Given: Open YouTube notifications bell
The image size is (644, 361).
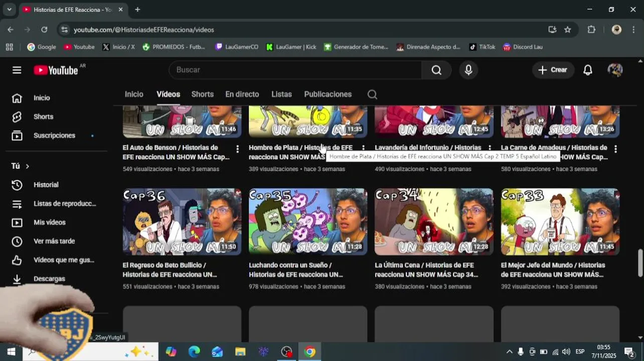Looking at the screenshot, I should (x=588, y=70).
